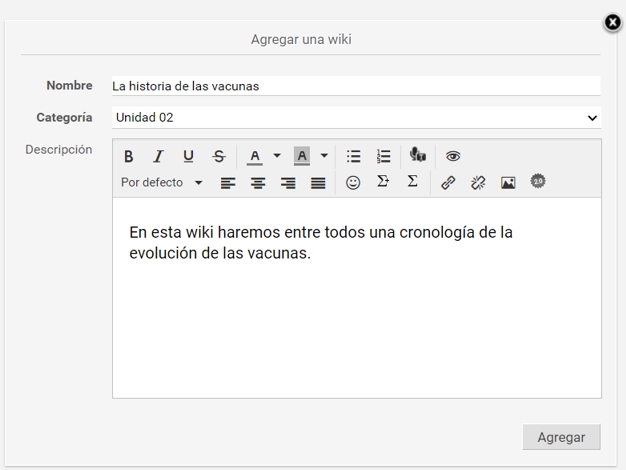This screenshot has height=470, width=626.
Task: Expand the font color dropdown arrow
Action: tap(277, 156)
